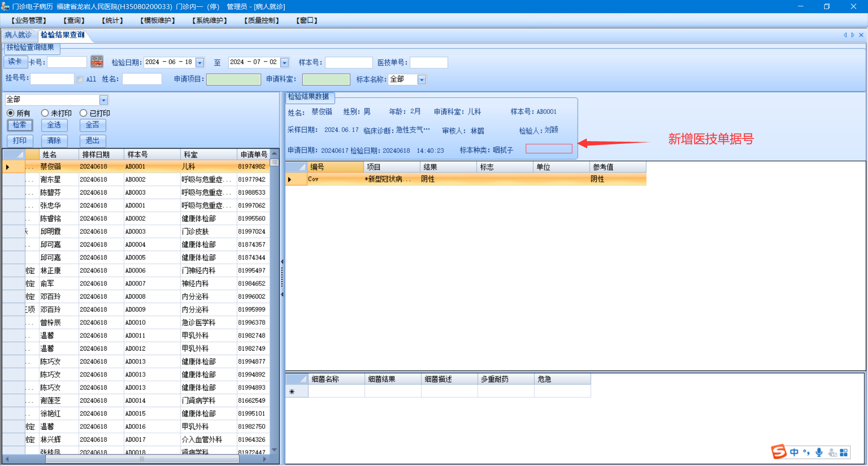Open the 查询 menu

[74, 20]
